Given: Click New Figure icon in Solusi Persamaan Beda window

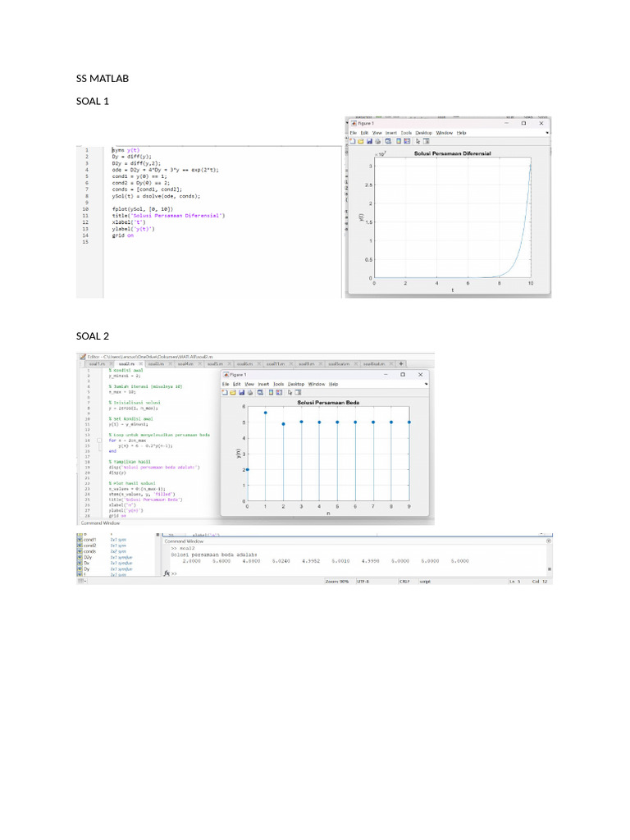Looking at the screenshot, I should click(x=225, y=392).
